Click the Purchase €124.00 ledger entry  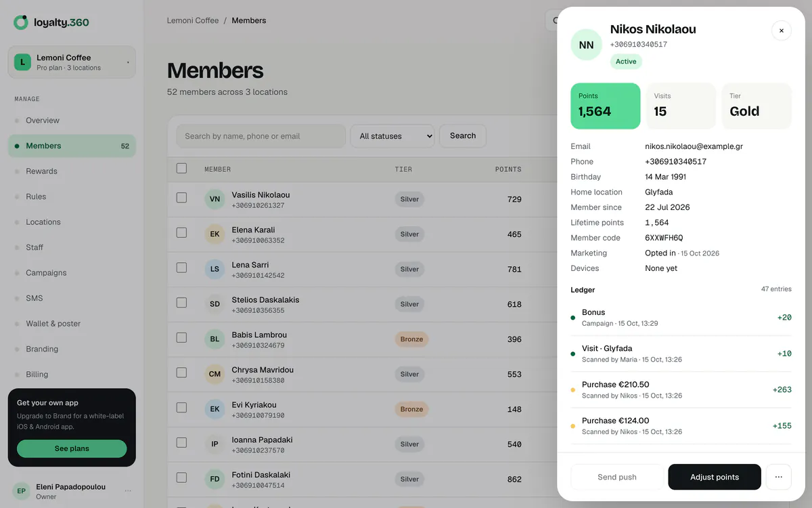pyautogui.click(x=681, y=425)
